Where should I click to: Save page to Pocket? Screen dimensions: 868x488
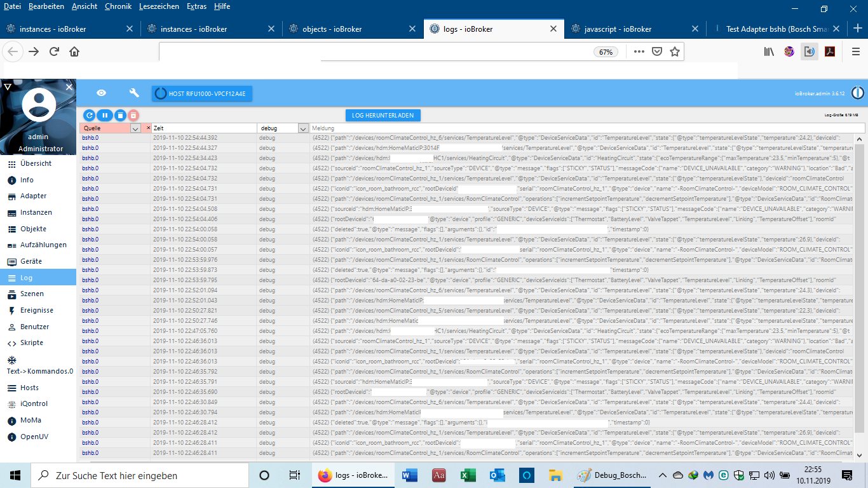(x=657, y=51)
